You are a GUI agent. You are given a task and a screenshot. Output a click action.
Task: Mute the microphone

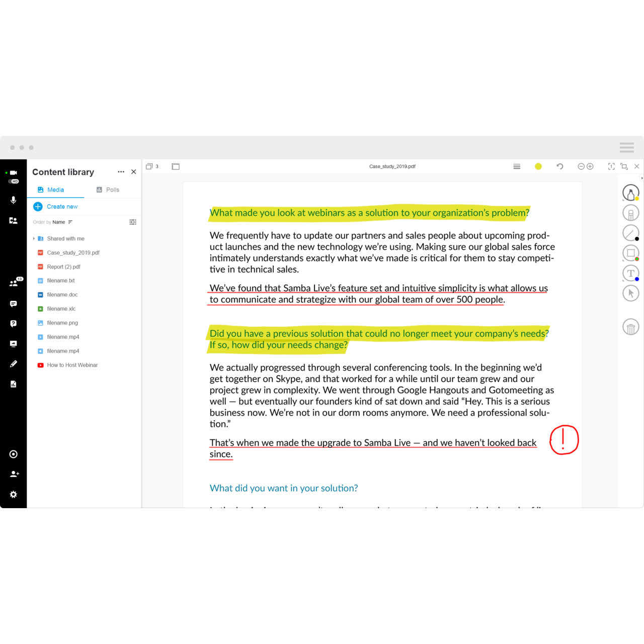tap(13, 200)
